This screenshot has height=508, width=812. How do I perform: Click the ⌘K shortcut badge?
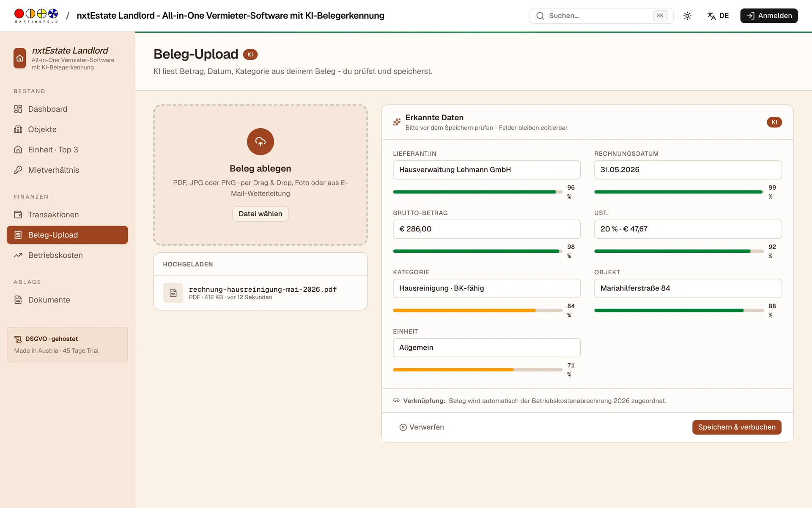[660, 16]
